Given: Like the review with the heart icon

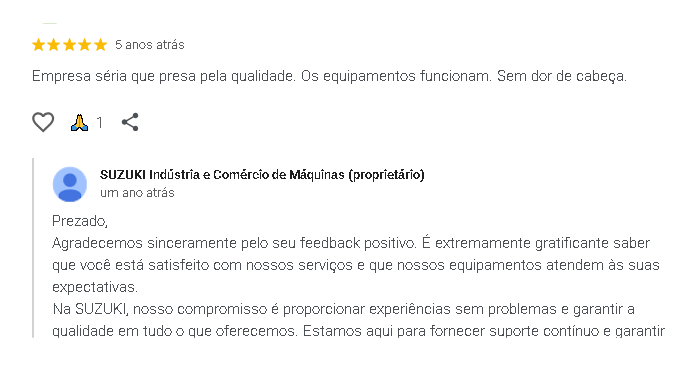Looking at the screenshot, I should click(x=43, y=122).
